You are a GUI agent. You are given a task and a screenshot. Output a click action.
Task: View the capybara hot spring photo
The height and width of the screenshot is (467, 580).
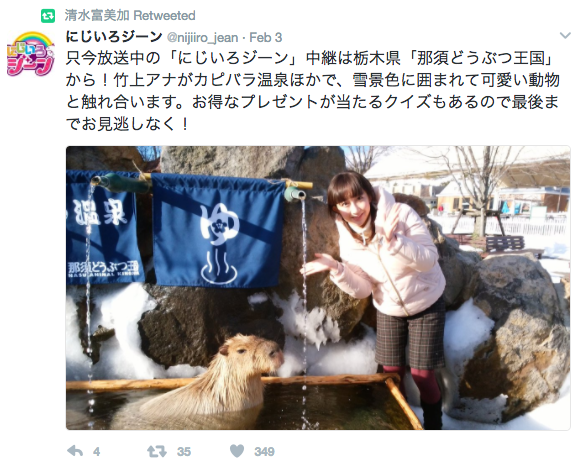coord(318,288)
